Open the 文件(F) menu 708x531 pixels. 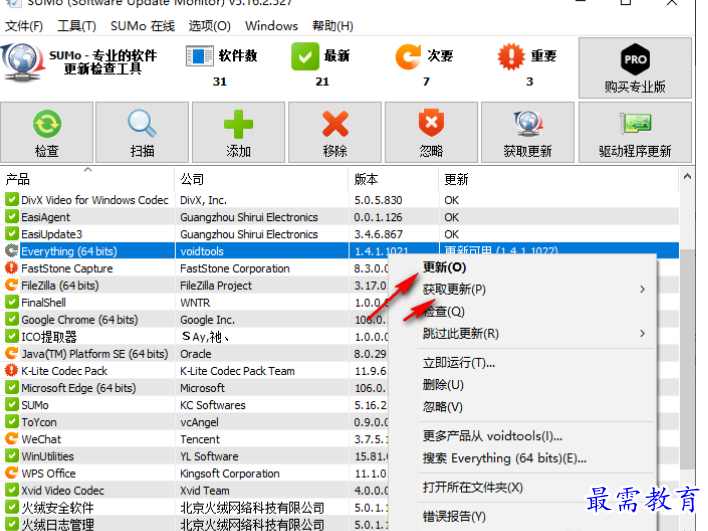(24, 26)
